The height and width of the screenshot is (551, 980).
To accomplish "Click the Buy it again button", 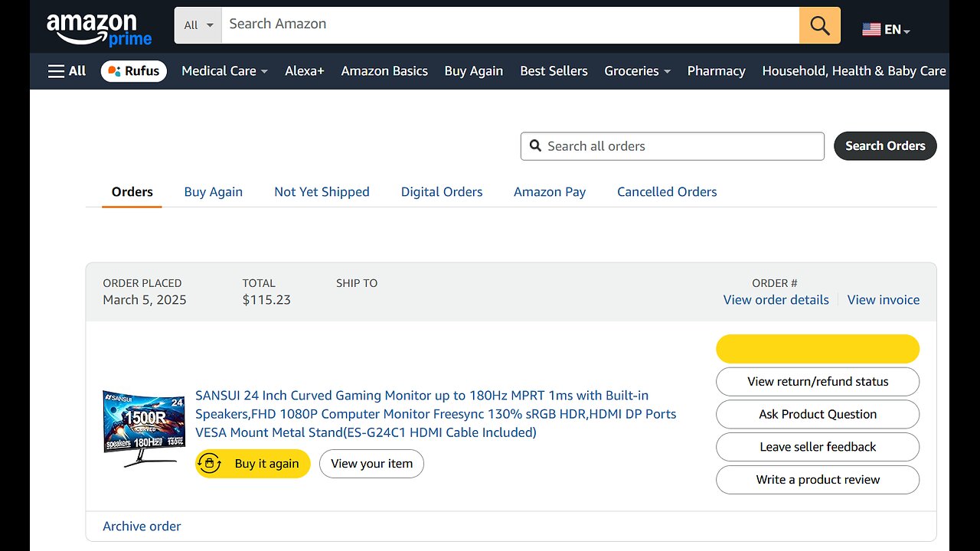I will tap(253, 464).
